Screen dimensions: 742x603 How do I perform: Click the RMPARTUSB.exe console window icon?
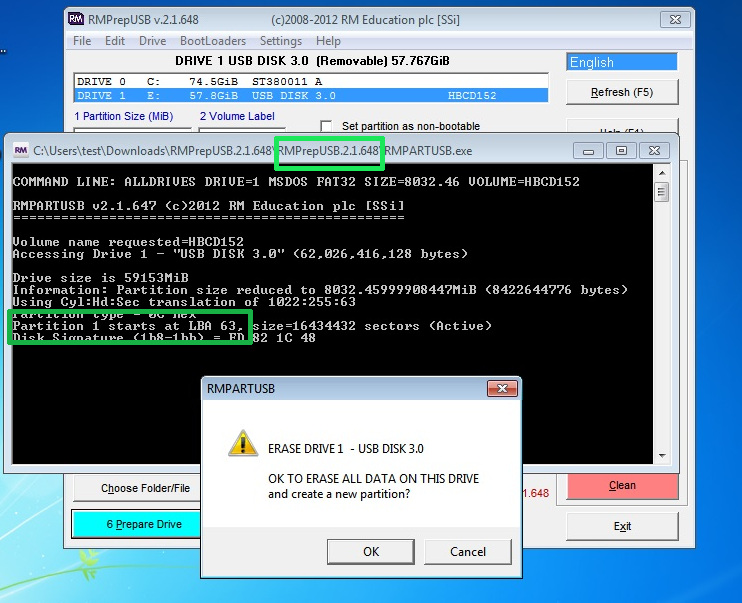[x=20, y=150]
